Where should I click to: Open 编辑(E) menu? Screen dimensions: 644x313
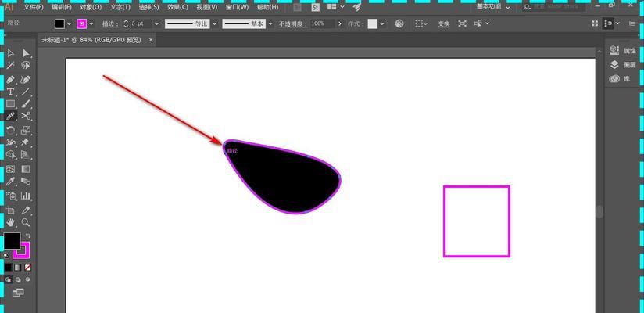(62, 7)
